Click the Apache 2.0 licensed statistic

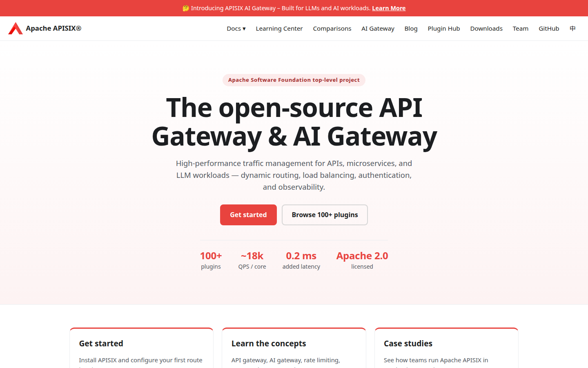[362, 260]
